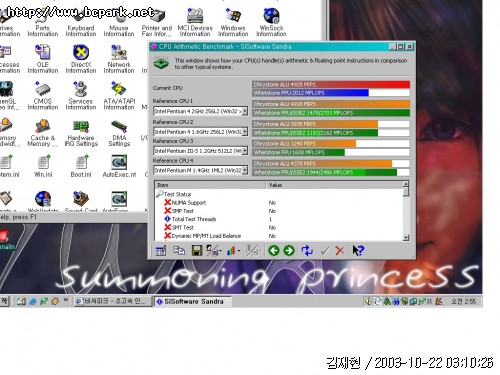Click the Dhrystone ALU 4928 MIPS red bar
The height and width of the screenshot is (375, 500).
click(331, 84)
